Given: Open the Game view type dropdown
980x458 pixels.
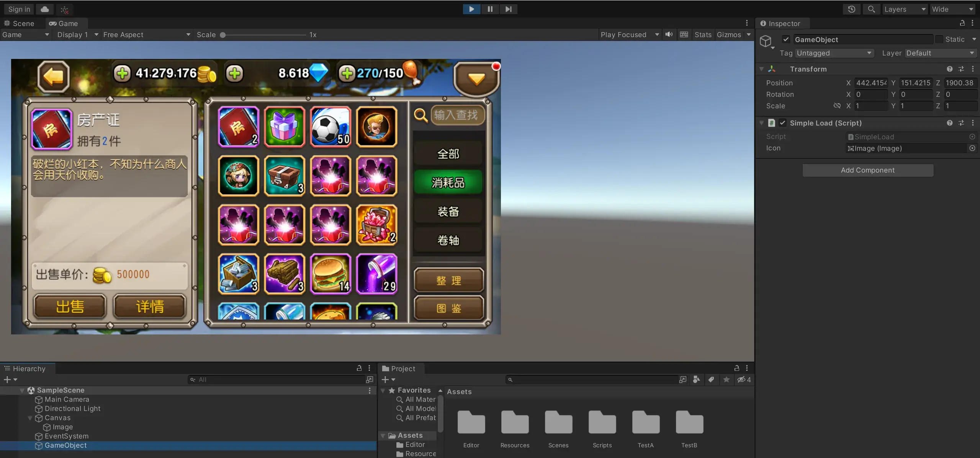Looking at the screenshot, I should tap(26, 34).
